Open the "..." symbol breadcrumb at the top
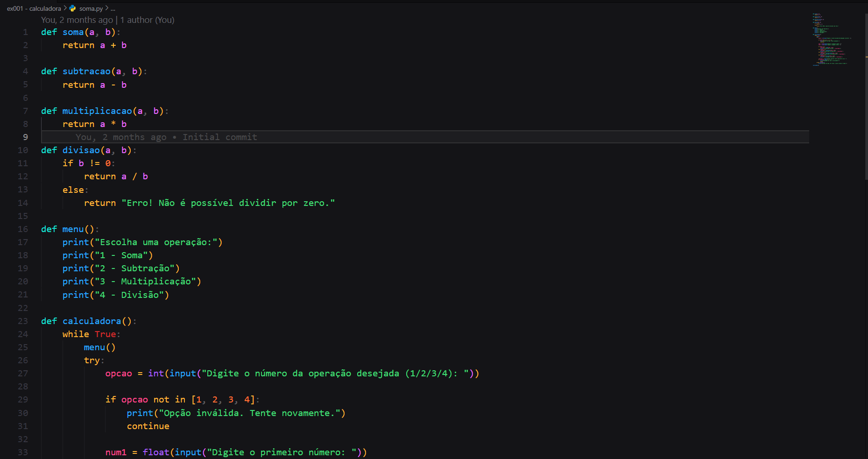 113,8
